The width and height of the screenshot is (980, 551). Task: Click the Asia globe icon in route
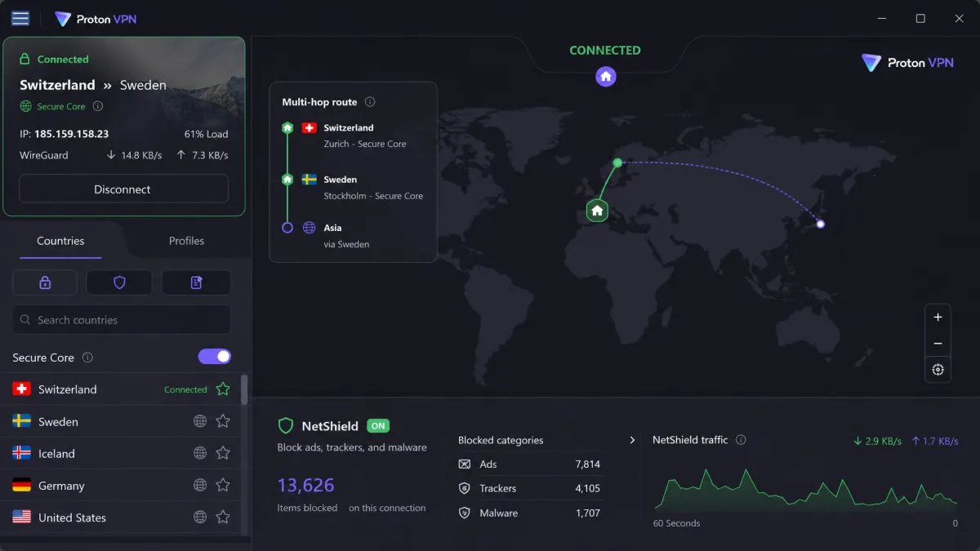pos(310,228)
